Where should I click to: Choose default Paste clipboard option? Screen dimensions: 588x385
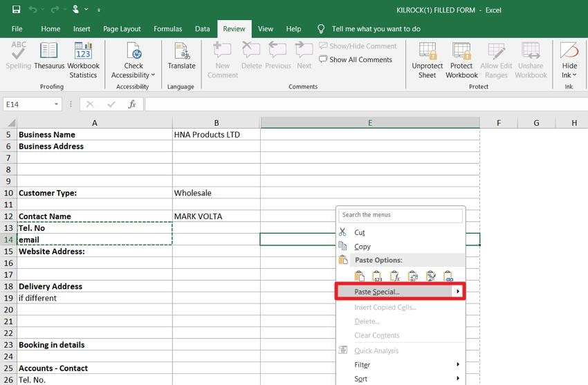click(x=359, y=276)
